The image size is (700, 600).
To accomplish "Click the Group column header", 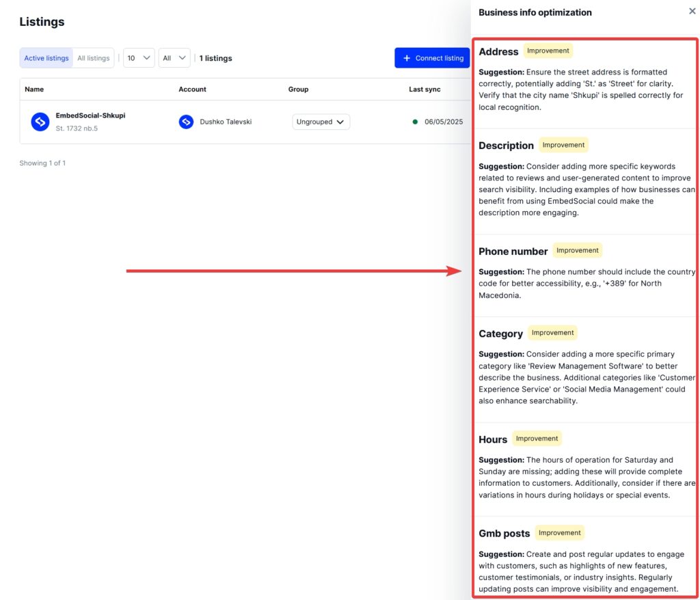I will [298, 90].
